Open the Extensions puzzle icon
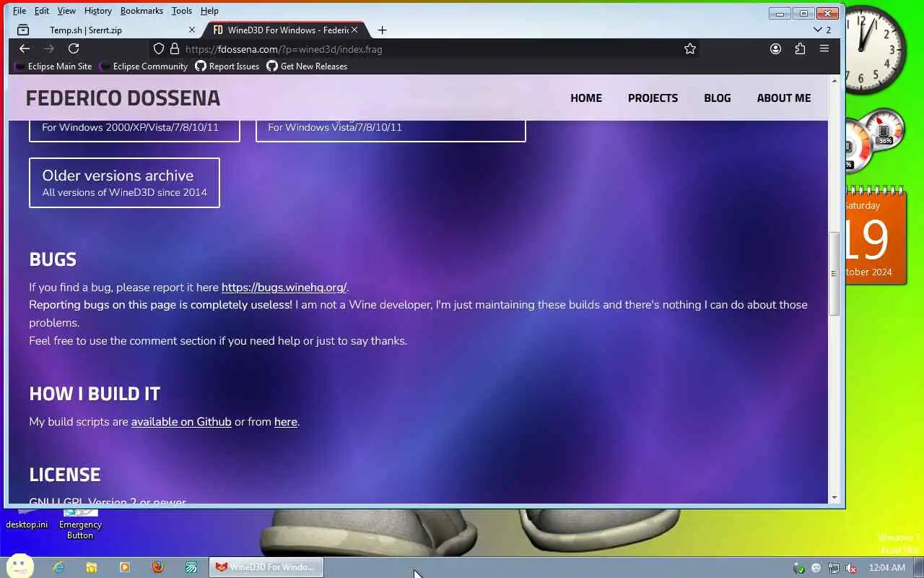The height and width of the screenshot is (578, 924). [800, 48]
